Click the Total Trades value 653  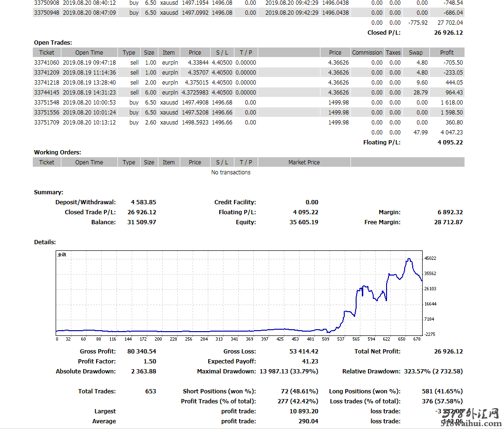click(150, 391)
